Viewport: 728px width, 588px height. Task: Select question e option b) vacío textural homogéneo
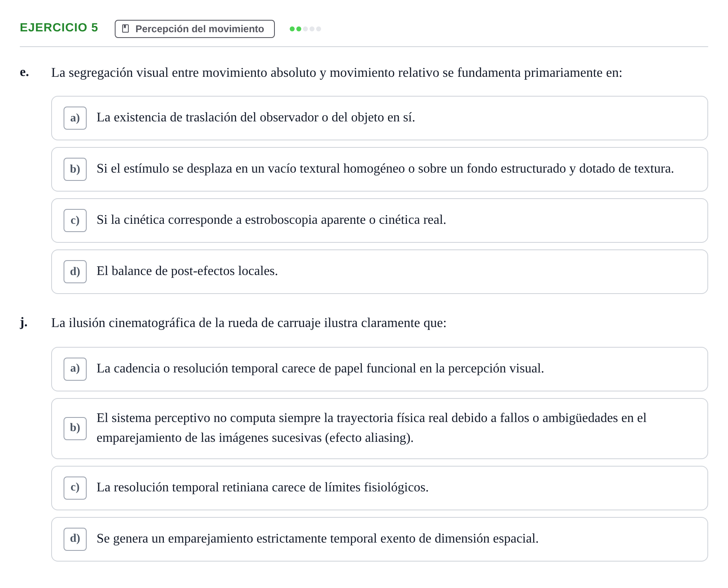380,169
